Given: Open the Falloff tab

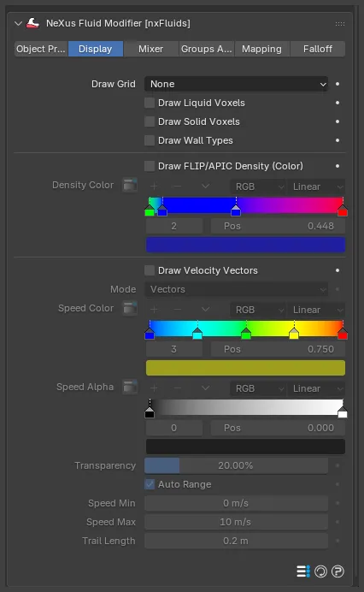Looking at the screenshot, I should (318, 49).
